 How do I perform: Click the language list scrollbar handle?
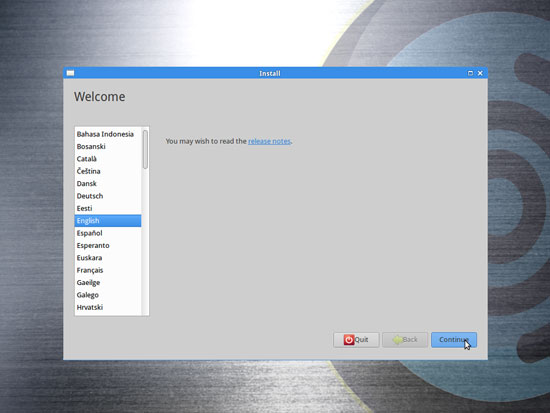tap(145, 149)
